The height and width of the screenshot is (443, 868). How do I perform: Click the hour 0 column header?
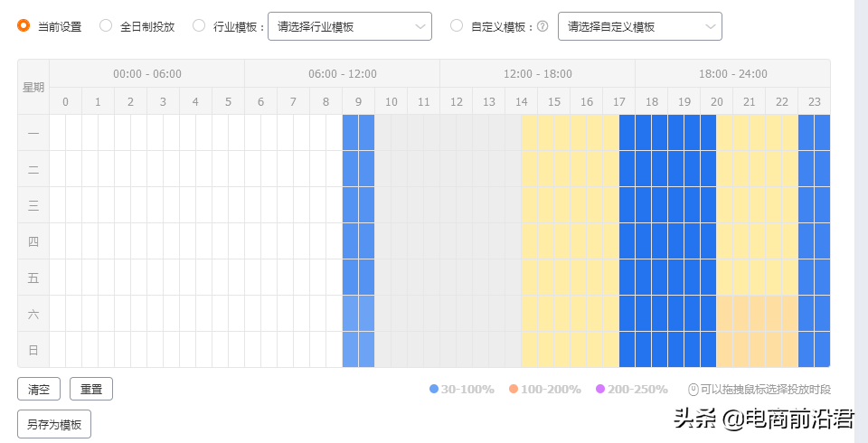click(x=66, y=101)
